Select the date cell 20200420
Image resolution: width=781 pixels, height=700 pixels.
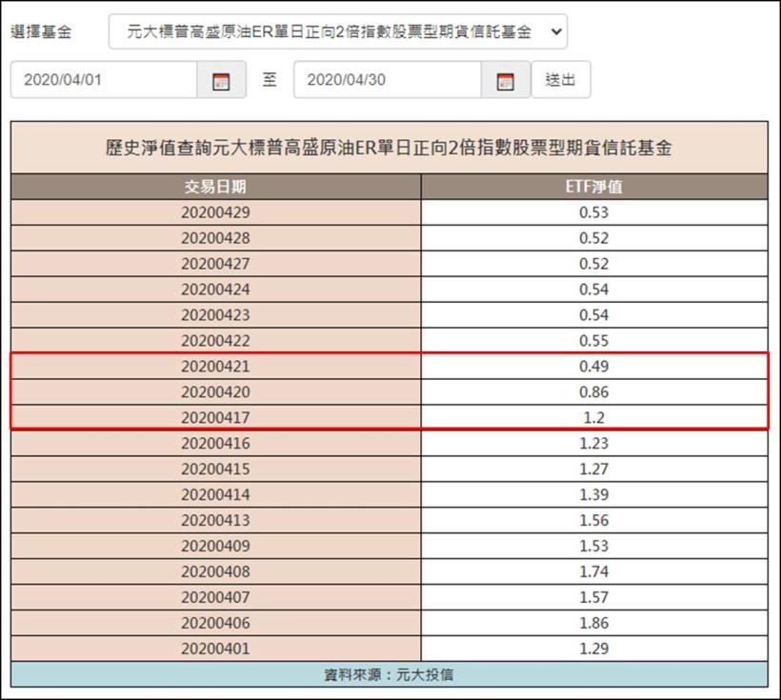click(x=215, y=392)
